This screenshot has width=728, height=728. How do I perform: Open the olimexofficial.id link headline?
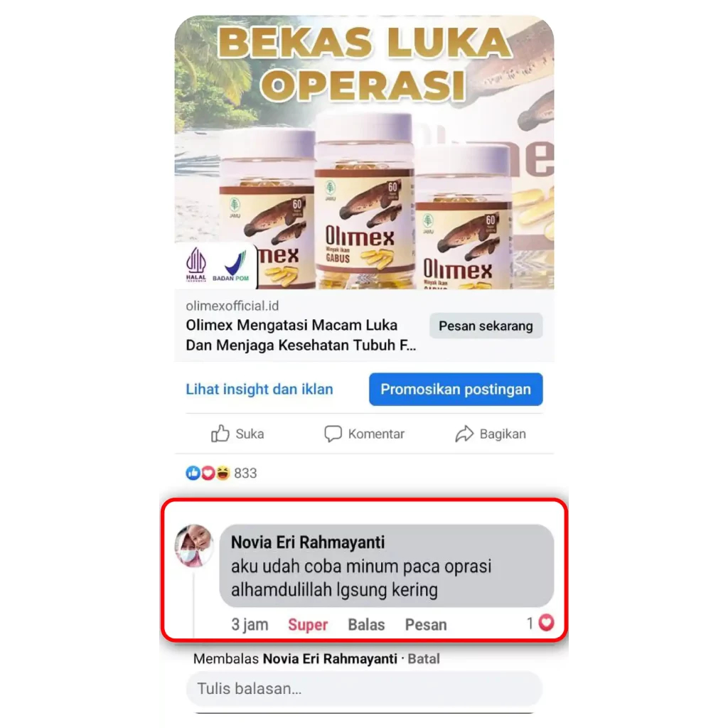coord(301,335)
